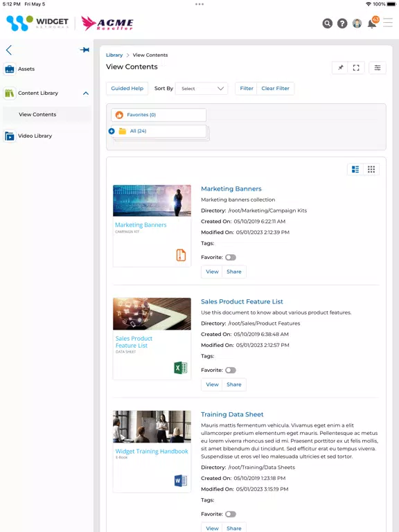Collapse the Content Library sidebar section
The height and width of the screenshot is (532, 399).
86,94
